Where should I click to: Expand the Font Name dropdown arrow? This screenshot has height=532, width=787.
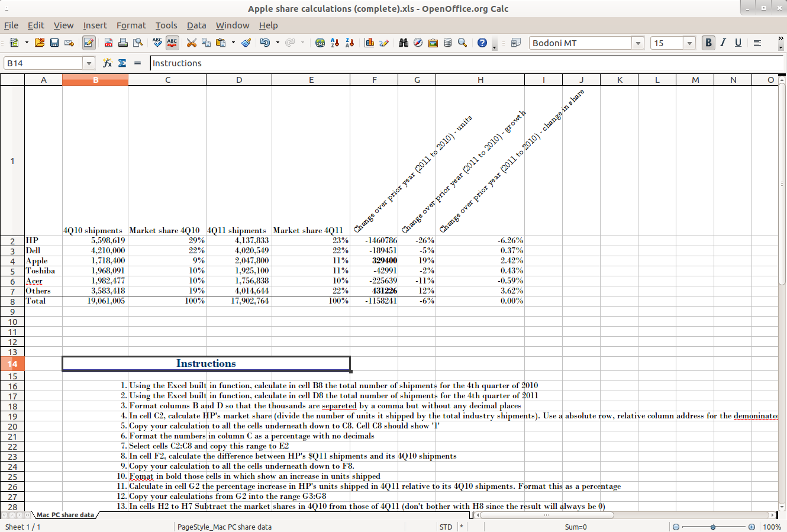pos(638,43)
